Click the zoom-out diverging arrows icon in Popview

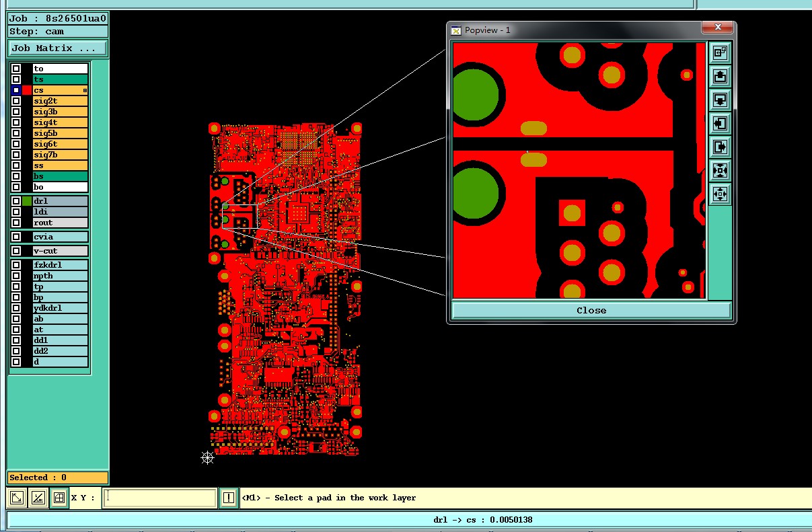pos(720,194)
